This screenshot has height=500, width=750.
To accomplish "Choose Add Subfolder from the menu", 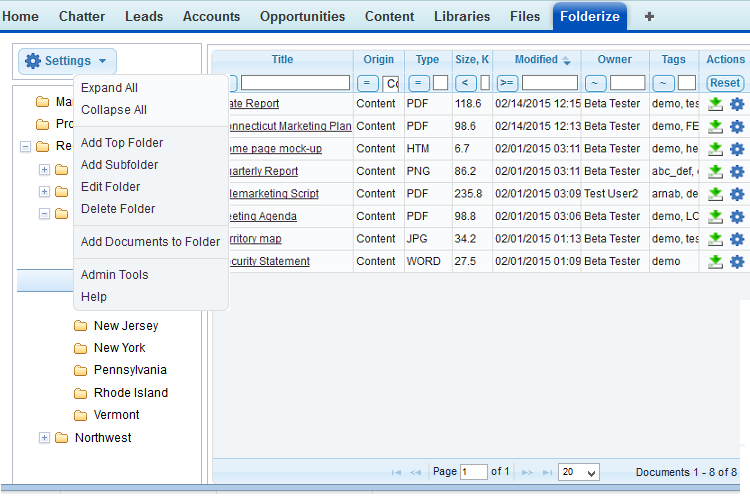I will pyautogui.click(x=119, y=165).
